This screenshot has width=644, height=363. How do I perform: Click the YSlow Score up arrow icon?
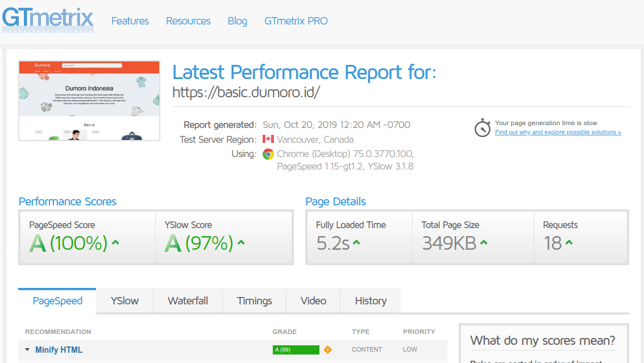[x=241, y=242]
